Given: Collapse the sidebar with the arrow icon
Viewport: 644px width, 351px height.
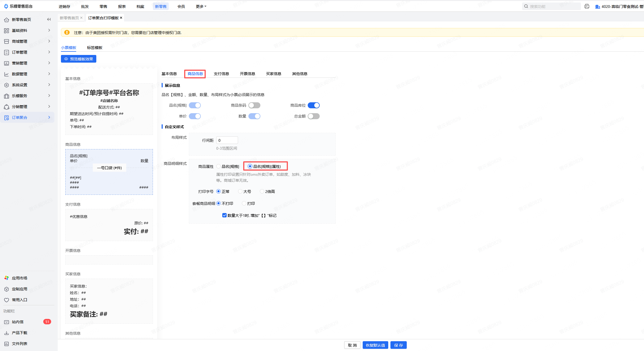Looking at the screenshot, I should (x=49, y=19).
